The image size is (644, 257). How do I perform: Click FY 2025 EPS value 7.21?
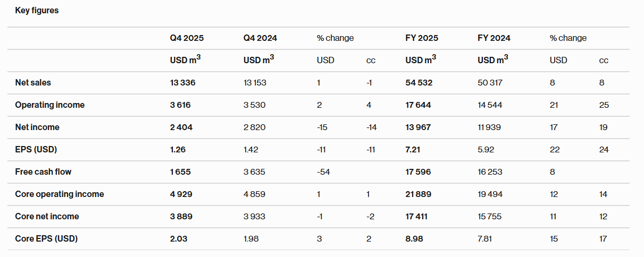pyautogui.click(x=413, y=150)
